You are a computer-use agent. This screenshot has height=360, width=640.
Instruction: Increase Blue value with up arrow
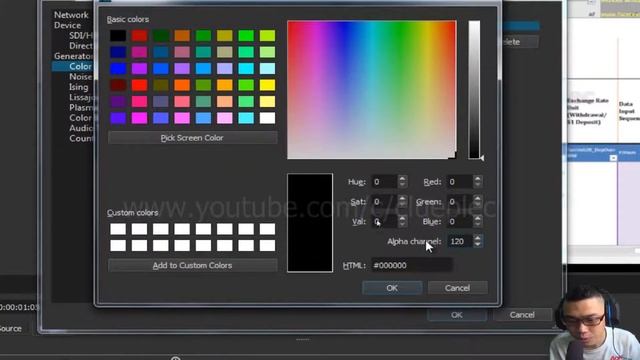[x=478, y=218]
